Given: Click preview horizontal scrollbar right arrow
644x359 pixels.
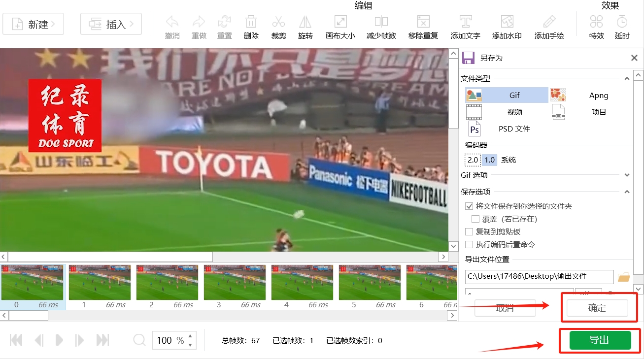Looking at the screenshot, I should pos(443,257).
